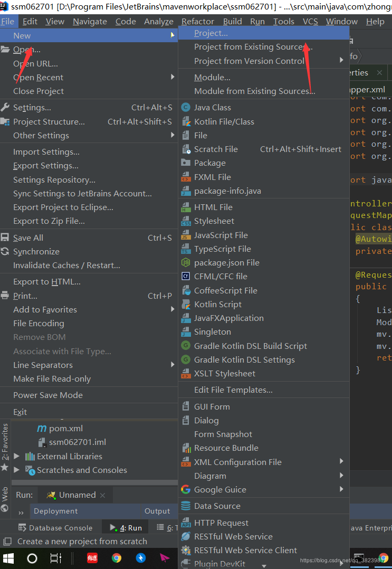Open the Web side tool tab
This screenshot has width=392, height=569.
click(x=5, y=499)
